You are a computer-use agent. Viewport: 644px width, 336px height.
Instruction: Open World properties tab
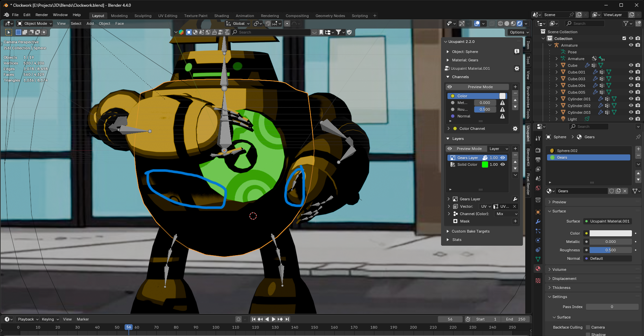[538, 188]
